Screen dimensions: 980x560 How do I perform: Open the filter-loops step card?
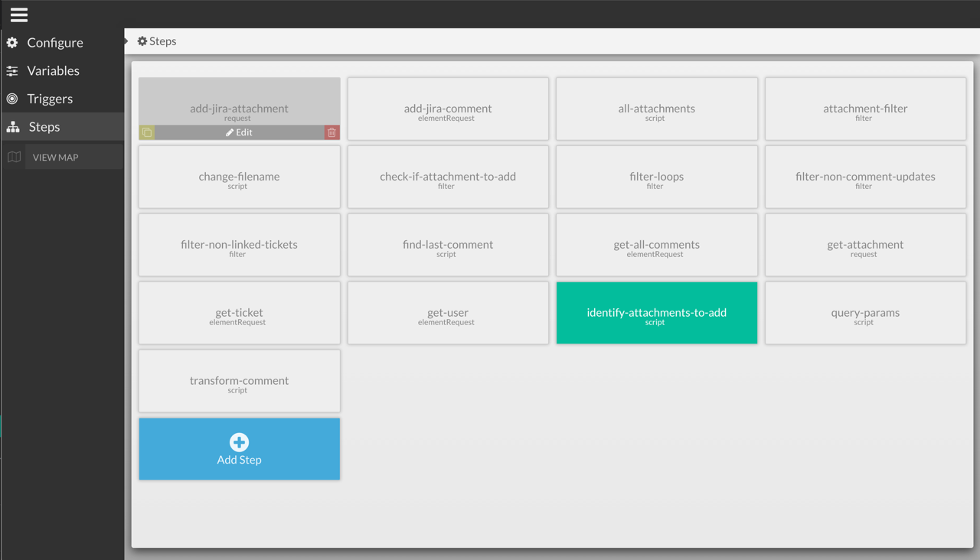pyautogui.click(x=657, y=177)
